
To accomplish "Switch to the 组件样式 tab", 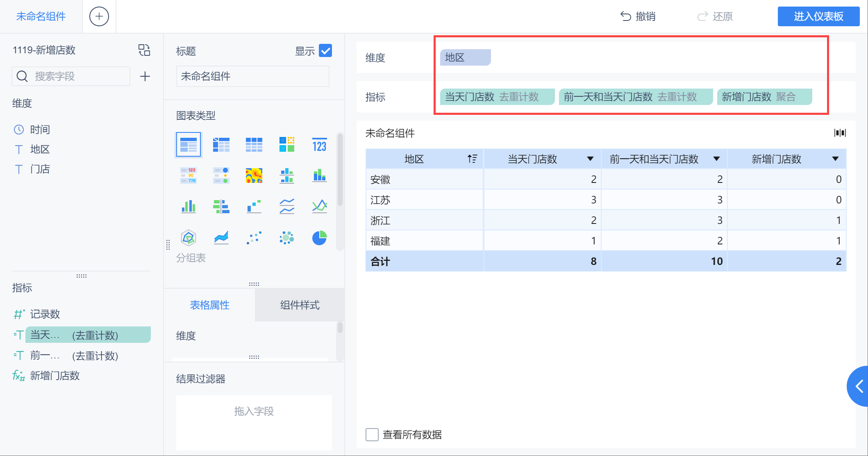I will pos(300,305).
